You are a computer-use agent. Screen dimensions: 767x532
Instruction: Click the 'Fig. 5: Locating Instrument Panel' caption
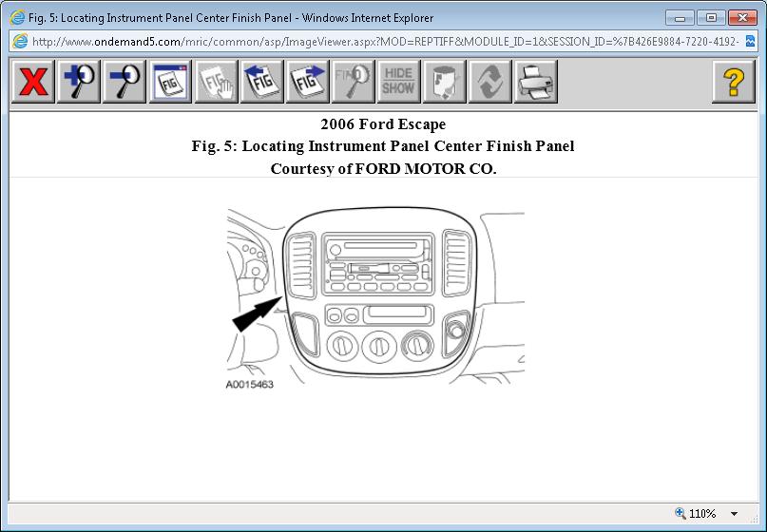click(x=383, y=146)
